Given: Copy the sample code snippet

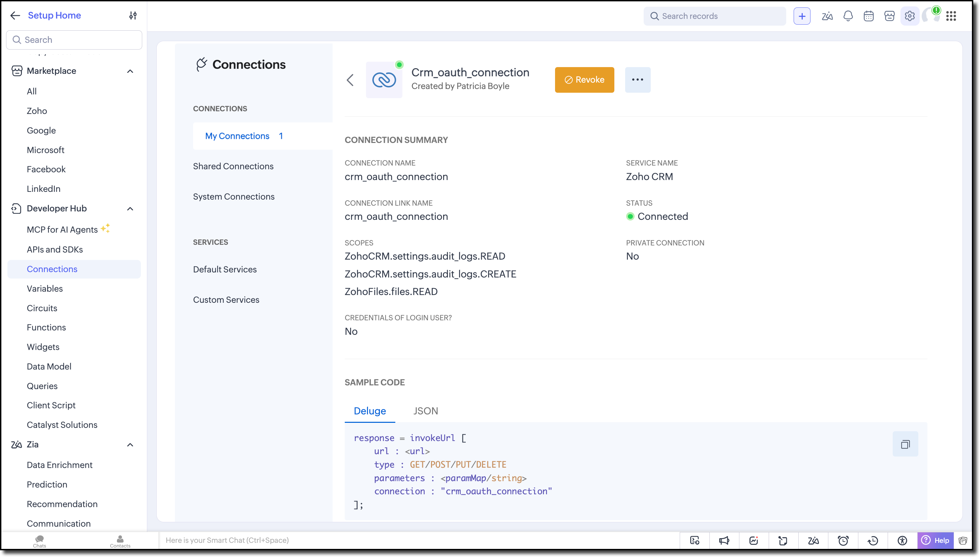Looking at the screenshot, I should coord(905,444).
